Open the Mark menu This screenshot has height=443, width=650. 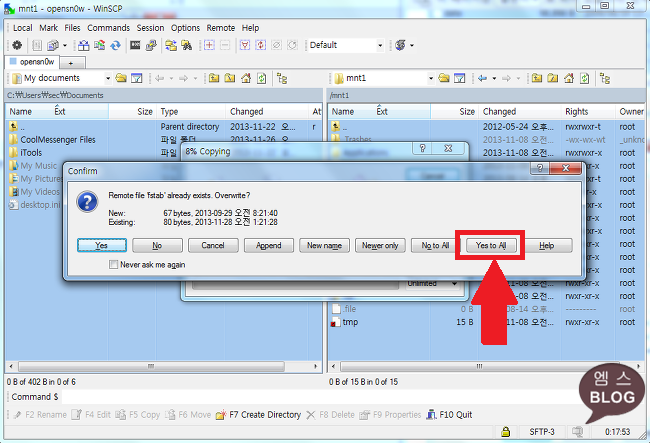(x=49, y=28)
